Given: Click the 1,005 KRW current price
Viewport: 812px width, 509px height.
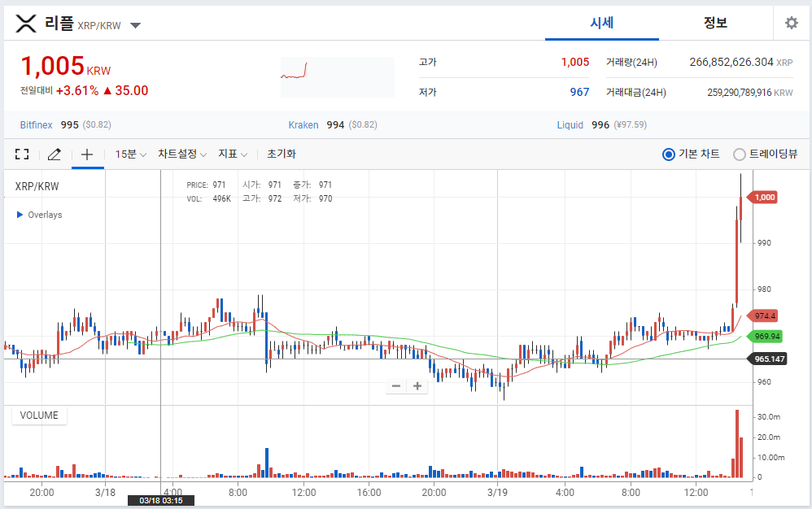Looking at the screenshot, I should click(65, 66).
